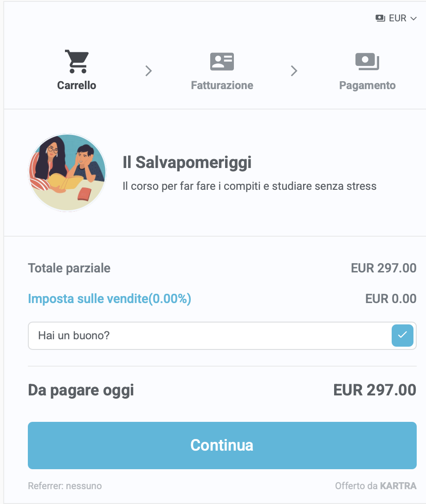Screen dimensions: 426x504
Task: Click the arrow between Fatturazione and Pagamento
Action: [x=294, y=71]
